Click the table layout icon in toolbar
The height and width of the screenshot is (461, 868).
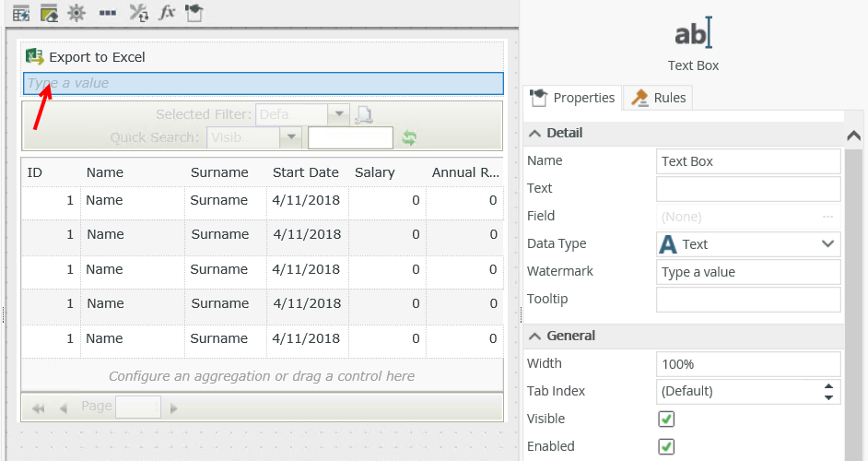pyautogui.click(x=20, y=13)
